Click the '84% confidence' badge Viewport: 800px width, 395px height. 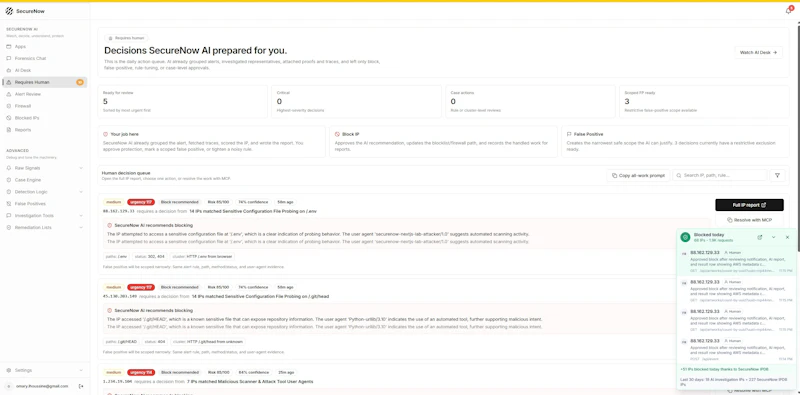pyautogui.click(x=253, y=372)
